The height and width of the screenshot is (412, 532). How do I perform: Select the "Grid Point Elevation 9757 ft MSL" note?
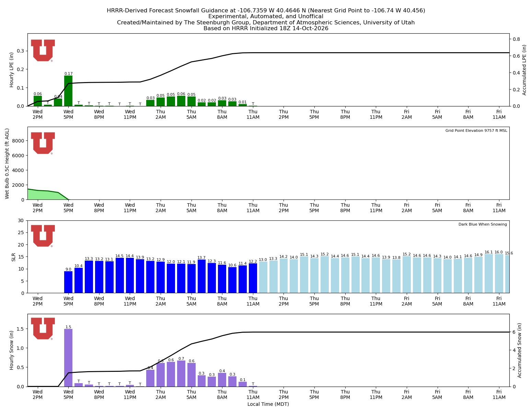tap(476, 131)
